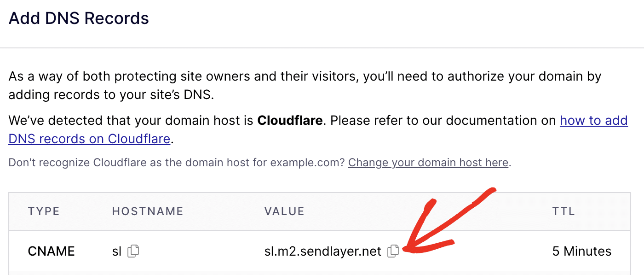
Task: Click the TYPE column header
Action: click(44, 211)
